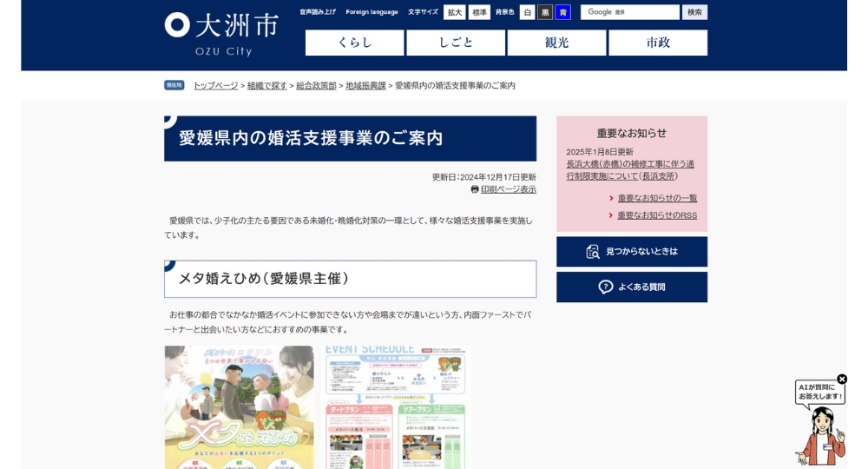Open the 観光 menu
The width and height of the screenshot is (868, 469).
point(557,43)
